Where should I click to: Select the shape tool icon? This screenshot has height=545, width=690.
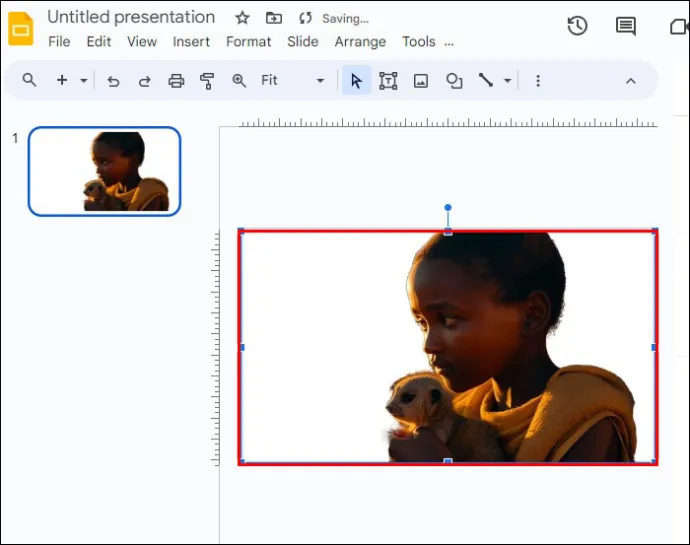pyautogui.click(x=454, y=81)
